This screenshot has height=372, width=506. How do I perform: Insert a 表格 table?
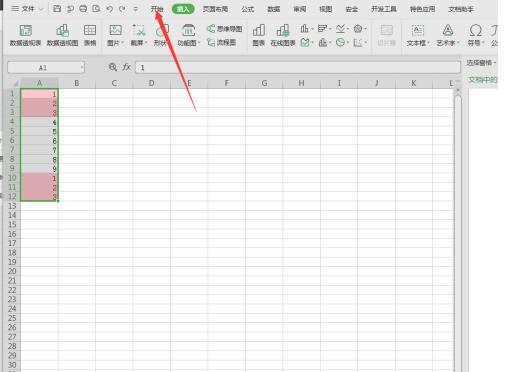click(x=90, y=35)
